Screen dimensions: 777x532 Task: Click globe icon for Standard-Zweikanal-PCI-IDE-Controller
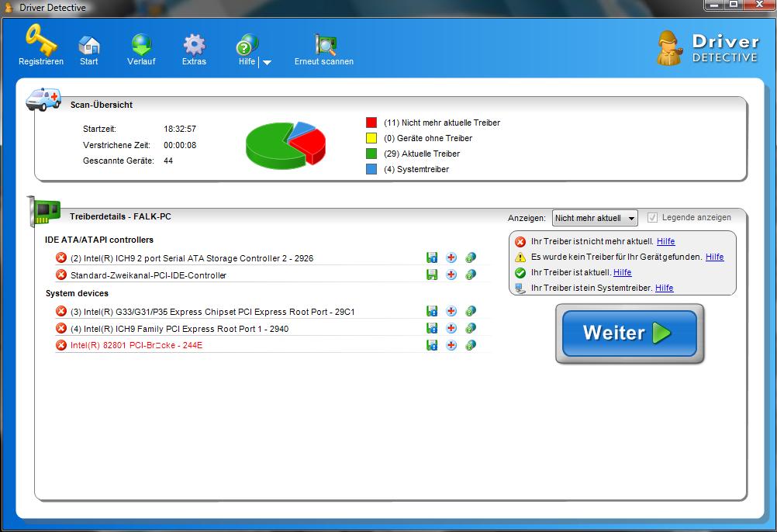[471, 275]
